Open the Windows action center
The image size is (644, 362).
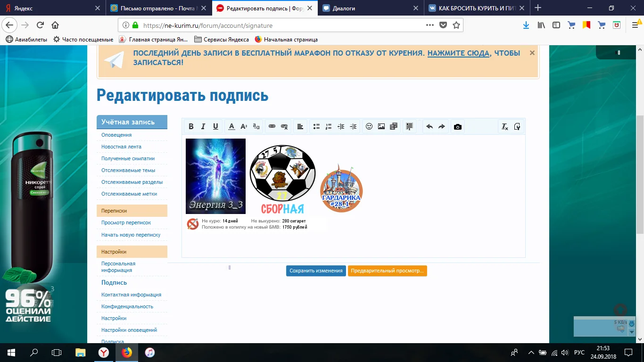[628, 353]
